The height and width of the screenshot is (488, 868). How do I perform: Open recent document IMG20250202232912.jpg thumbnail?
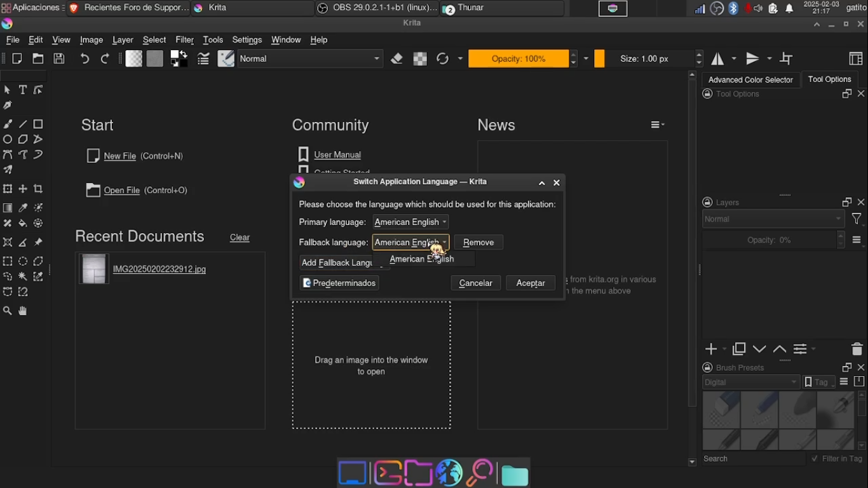tap(94, 269)
